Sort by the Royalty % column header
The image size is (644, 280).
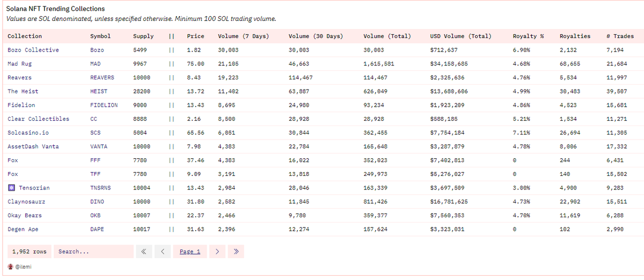point(529,36)
